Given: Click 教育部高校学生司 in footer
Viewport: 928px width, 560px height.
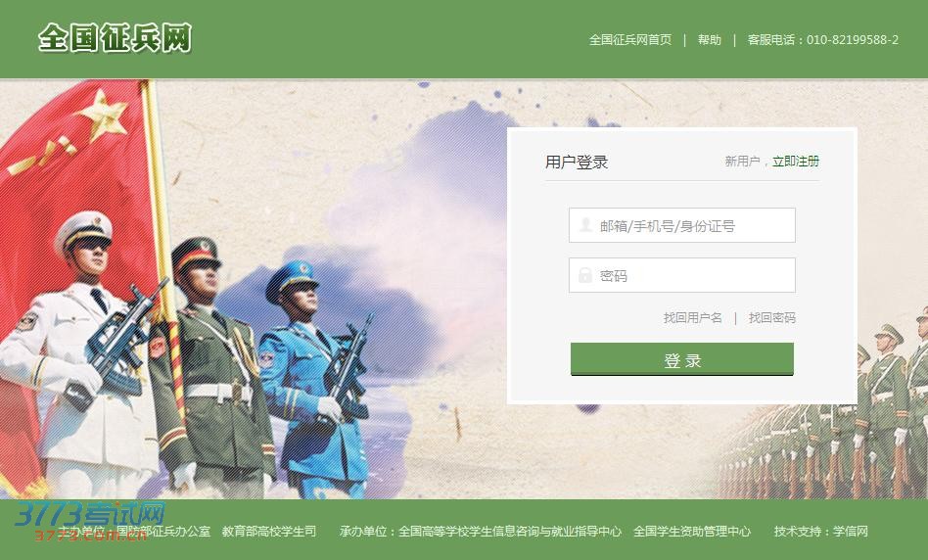Looking at the screenshot, I should 269,531.
